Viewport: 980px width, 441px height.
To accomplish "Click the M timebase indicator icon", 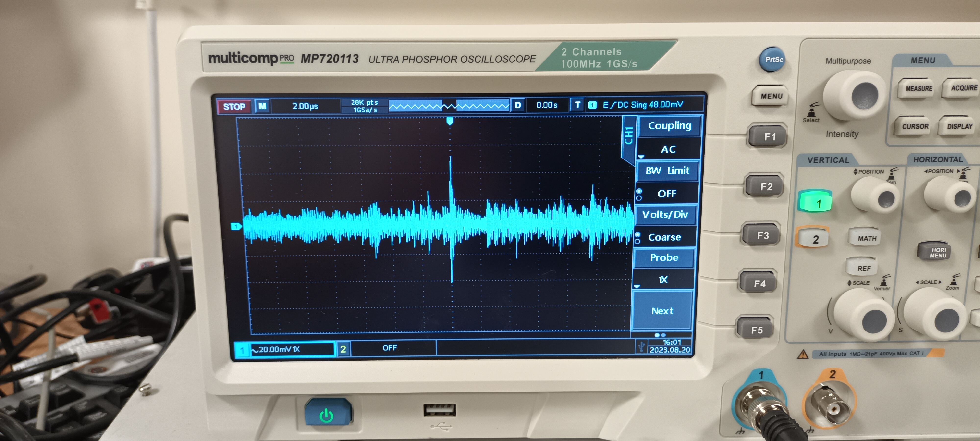I will [x=262, y=106].
